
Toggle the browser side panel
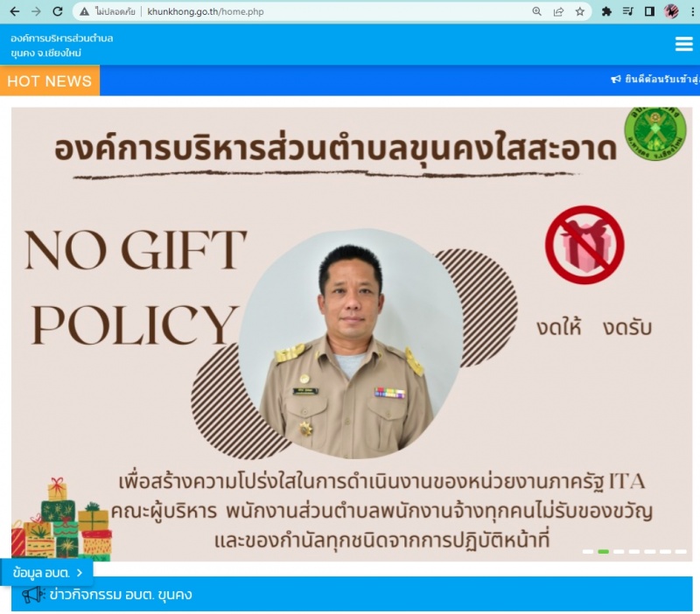(x=649, y=11)
